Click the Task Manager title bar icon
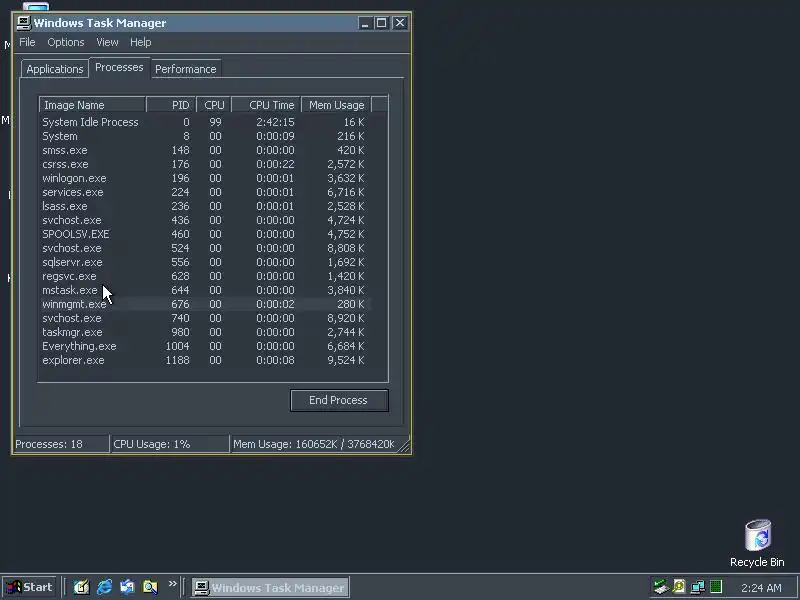Image resolution: width=800 pixels, height=600 pixels. (x=23, y=23)
